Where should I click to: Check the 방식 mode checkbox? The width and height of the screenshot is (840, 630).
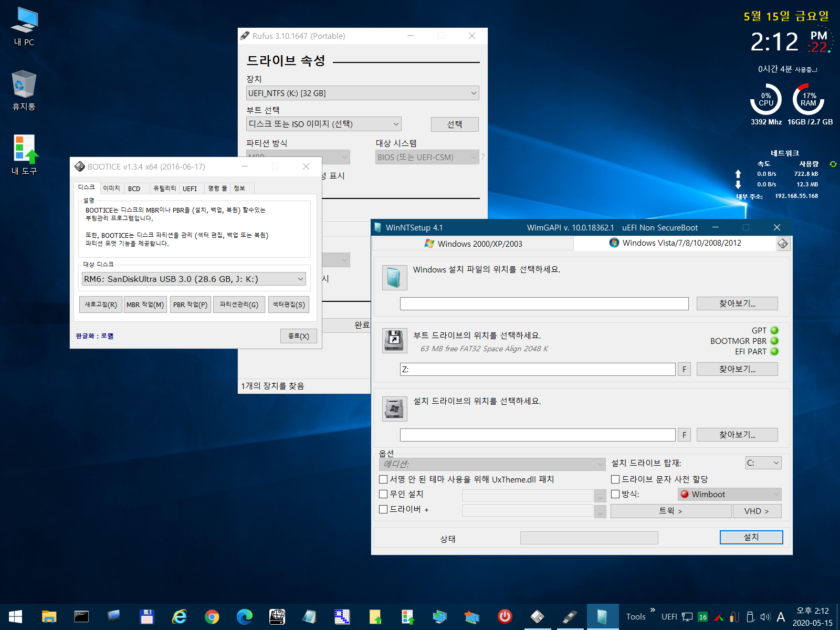(x=615, y=494)
